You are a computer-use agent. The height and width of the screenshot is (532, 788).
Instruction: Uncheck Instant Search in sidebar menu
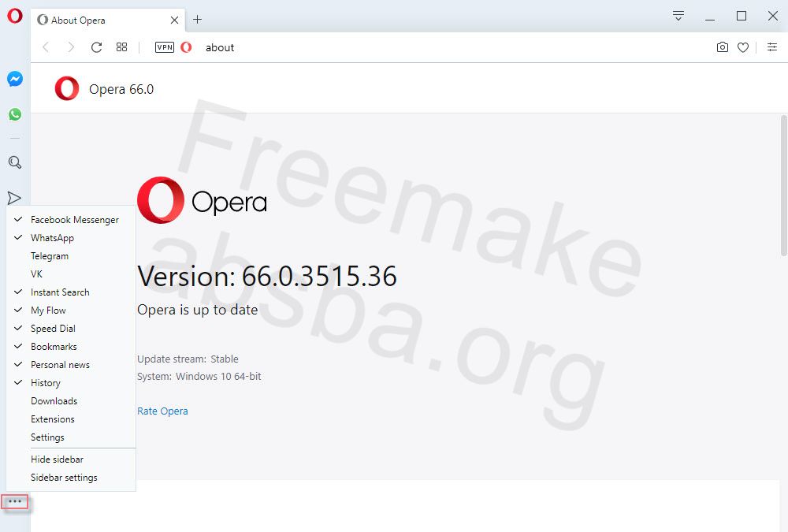71,292
